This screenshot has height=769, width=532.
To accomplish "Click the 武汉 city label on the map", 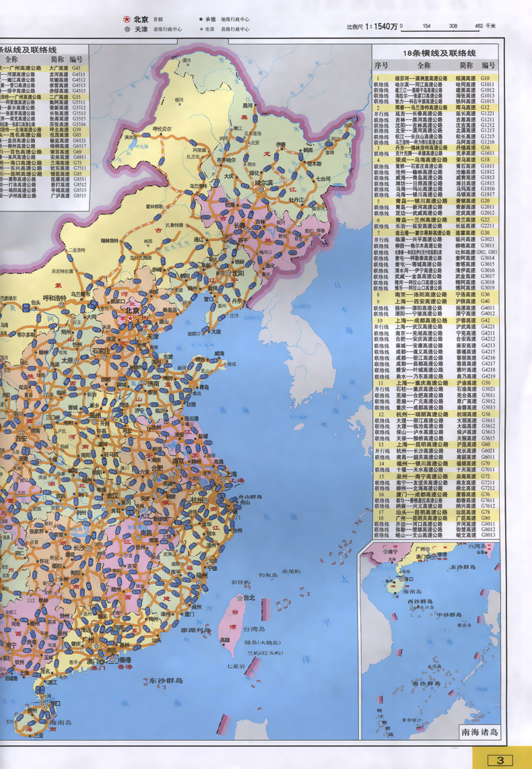I will pyautogui.click(x=112, y=496).
